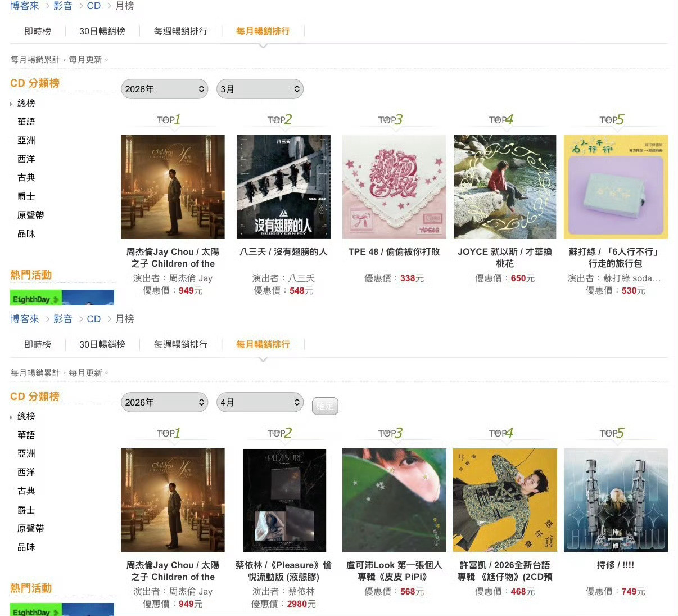Select 每月暢銷排行 tab on the 3月 page
Screen dimensions: 678x616
(263, 31)
